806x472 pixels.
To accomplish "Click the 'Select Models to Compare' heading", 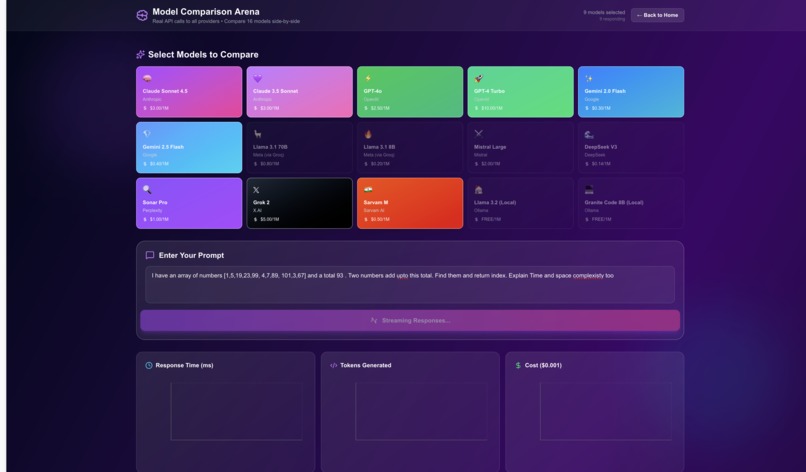I will [203, 55].
